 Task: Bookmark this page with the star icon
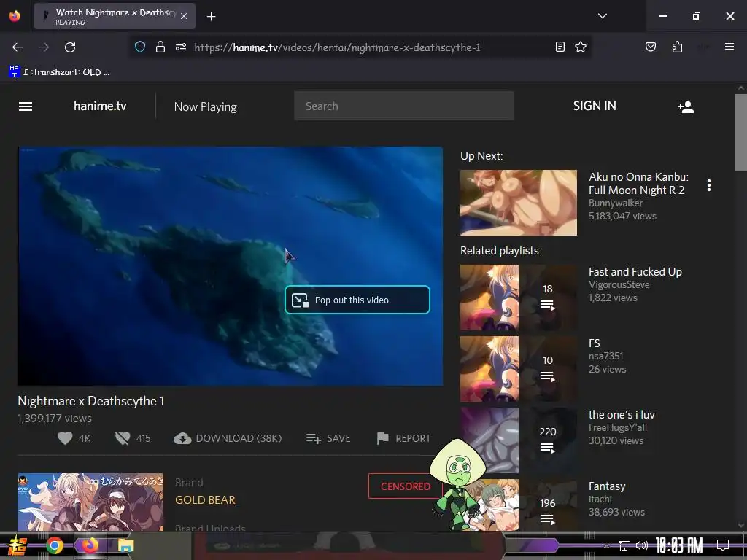[580, 47]
